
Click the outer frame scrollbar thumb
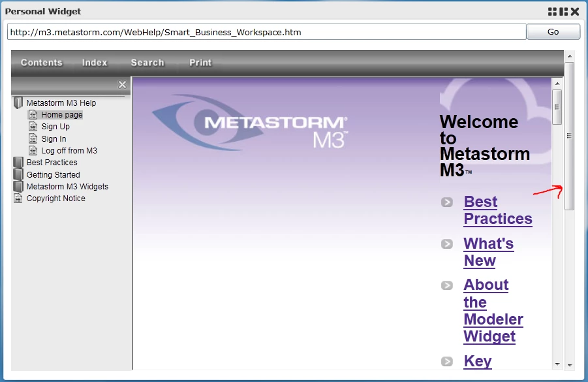(x=569, y=136)
